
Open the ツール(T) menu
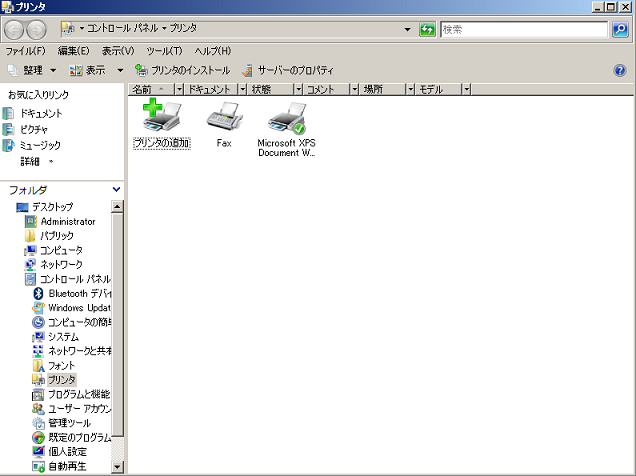pyautogui.click(x=164, y=50)
